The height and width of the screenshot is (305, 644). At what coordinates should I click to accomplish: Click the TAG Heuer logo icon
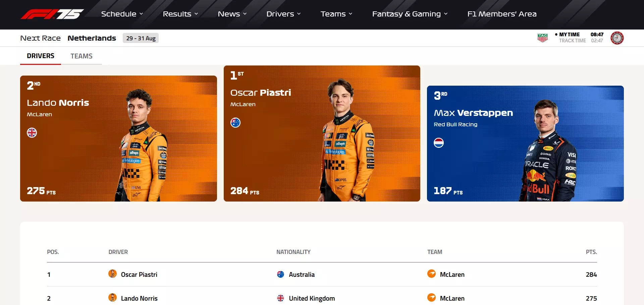542,38
